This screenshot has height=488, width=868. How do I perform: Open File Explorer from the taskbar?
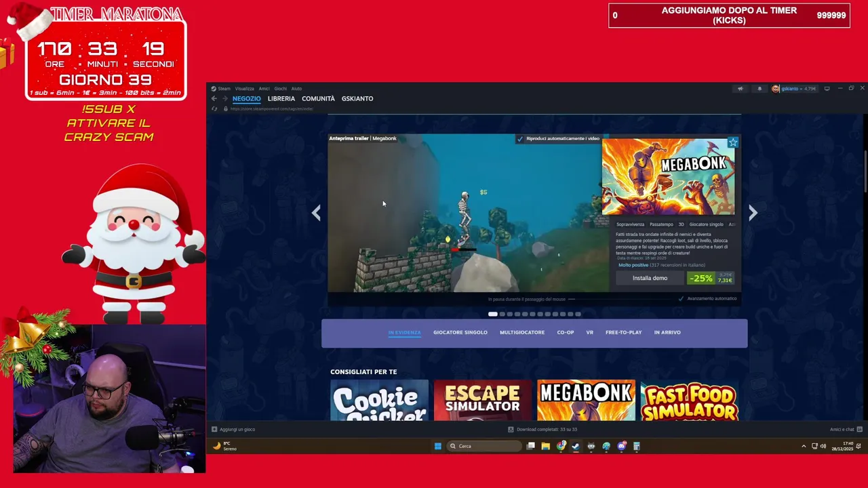(545, 446)
